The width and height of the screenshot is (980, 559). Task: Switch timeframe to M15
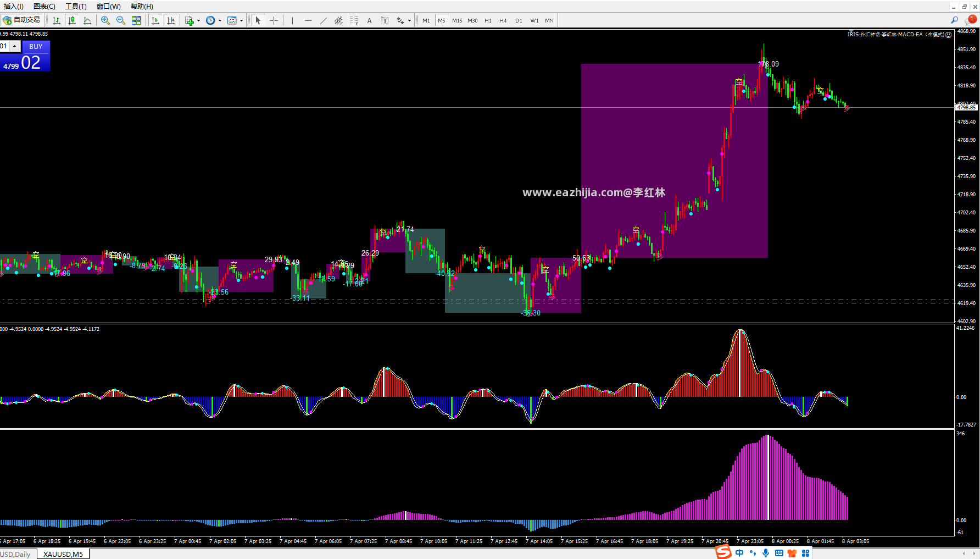pos(457,20)
